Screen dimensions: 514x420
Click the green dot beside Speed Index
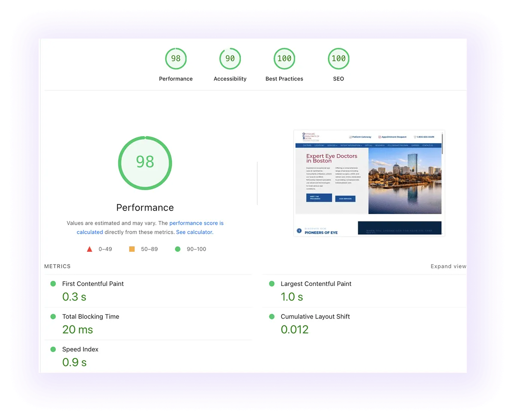point(53,349)
